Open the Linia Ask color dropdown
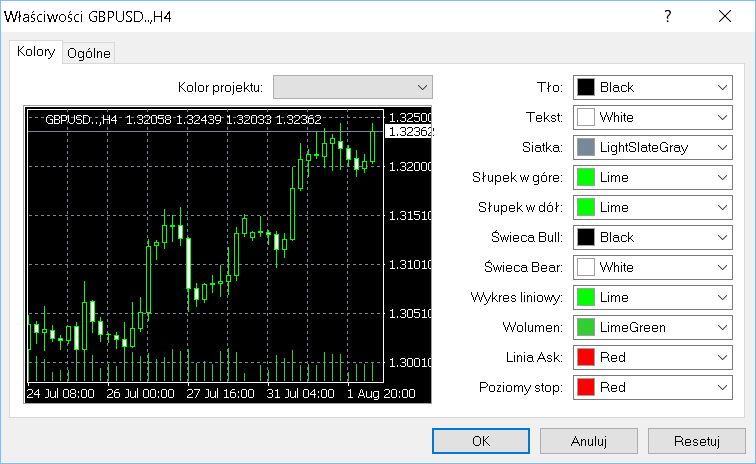This screenshot has height=464, width=756. tap(653, 357)
